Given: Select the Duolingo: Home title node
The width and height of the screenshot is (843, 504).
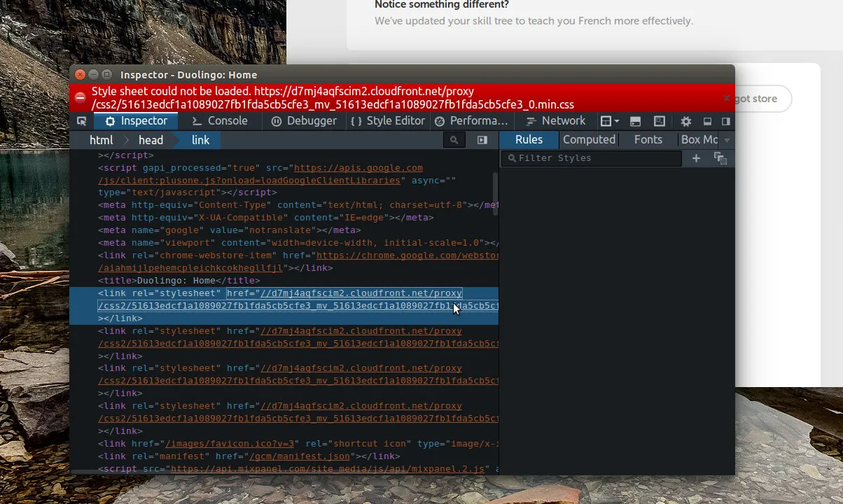Looking at the screenshot, I should pos(179,281).
